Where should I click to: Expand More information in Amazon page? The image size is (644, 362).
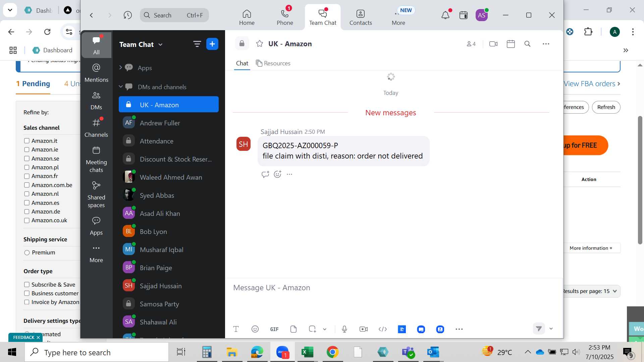click(x=591, y=248)
